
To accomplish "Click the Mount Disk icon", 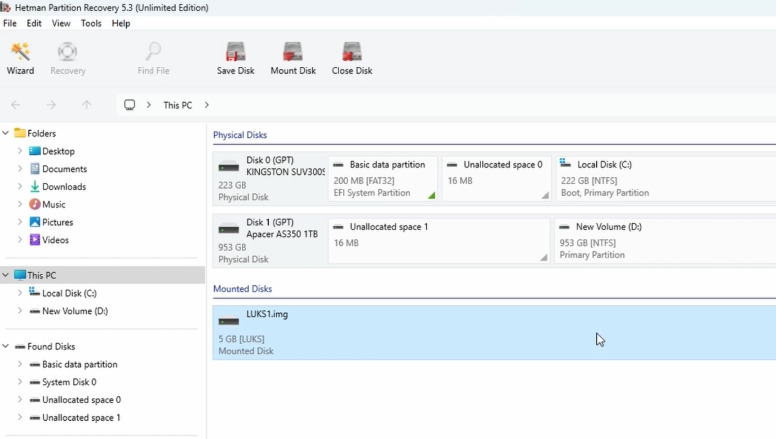I will 293,51.
